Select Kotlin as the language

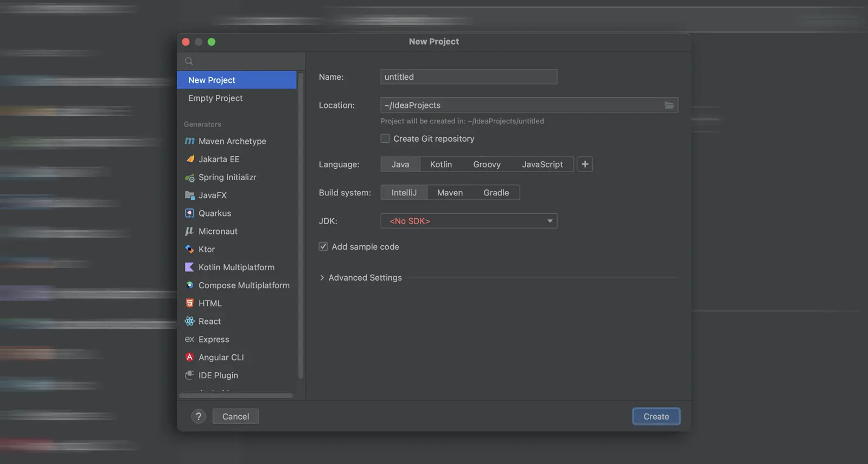click(x=441, y=164)
